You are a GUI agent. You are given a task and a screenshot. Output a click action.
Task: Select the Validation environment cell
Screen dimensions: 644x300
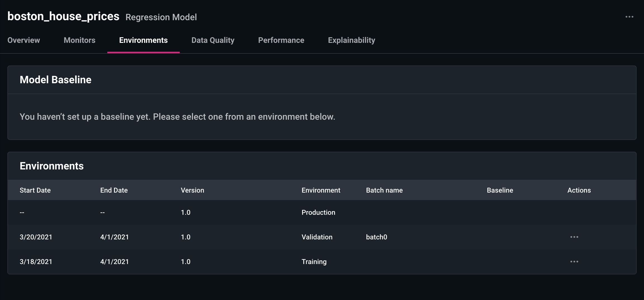click(x=317, y=237)
